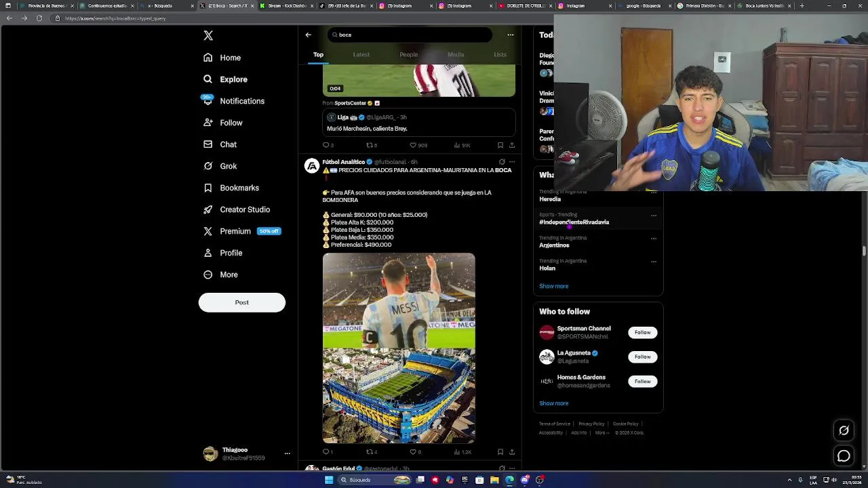The height and width of the screenshot is (488, 868).
Task: Repost the SportsCenter post with 909 likes
Action: tap(372, 145)
